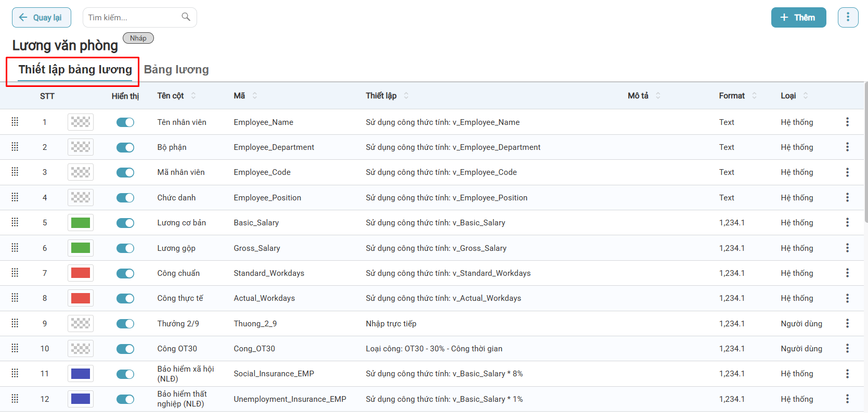Open row actions for Bảo hiểm thất nghiệp
Screen dimensions: 868x419
[847, 399]
